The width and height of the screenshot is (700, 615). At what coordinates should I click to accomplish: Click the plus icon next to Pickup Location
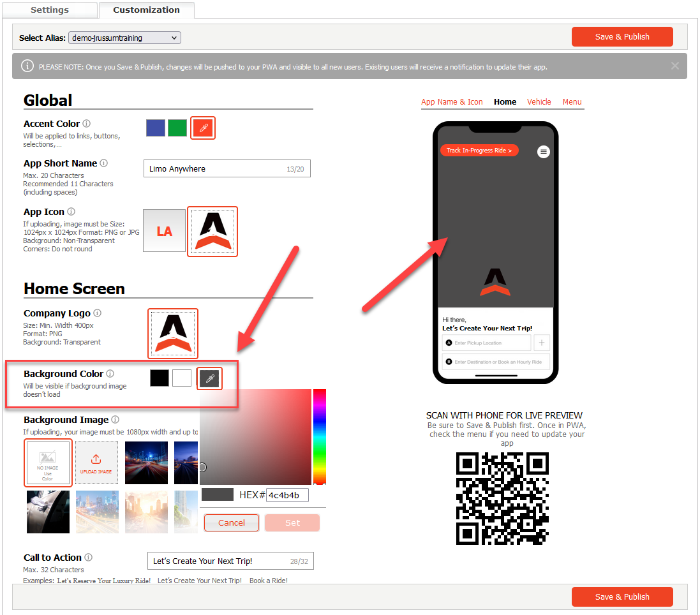tap(541, 343)
